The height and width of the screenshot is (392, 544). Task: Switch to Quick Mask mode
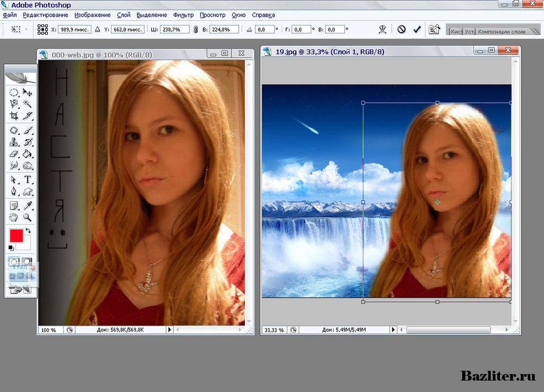(x=26, y=263)
